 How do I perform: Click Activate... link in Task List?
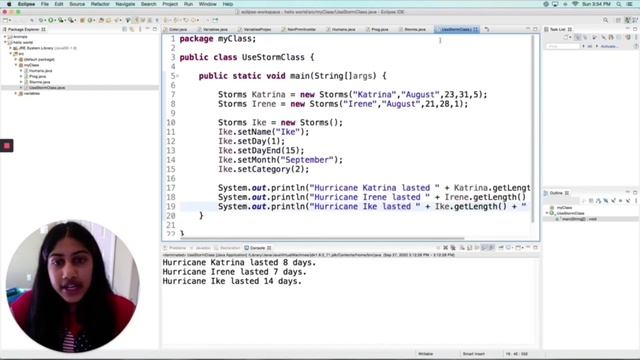(x=609, y=46)
